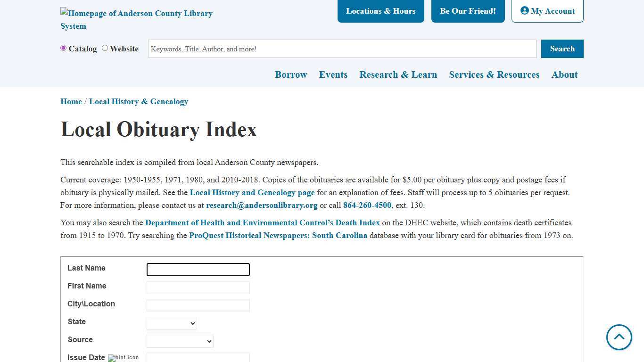This screenshot has height=362, width=644.
Task: Open the Events menu
Action: [x=333, y=74]
